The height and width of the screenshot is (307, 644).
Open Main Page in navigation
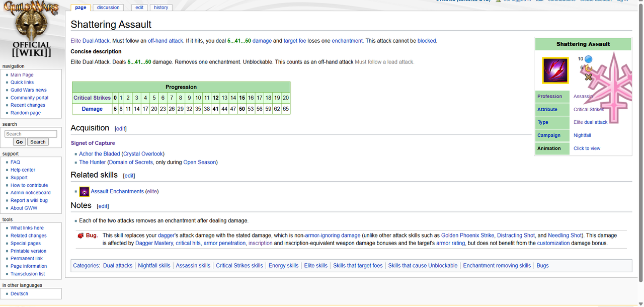(x=22, y=74)
